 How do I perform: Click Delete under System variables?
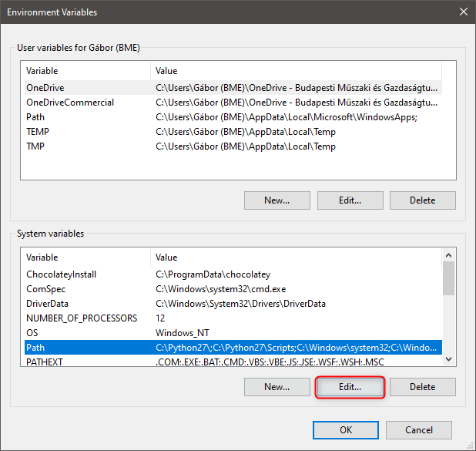tap(422, 387)
